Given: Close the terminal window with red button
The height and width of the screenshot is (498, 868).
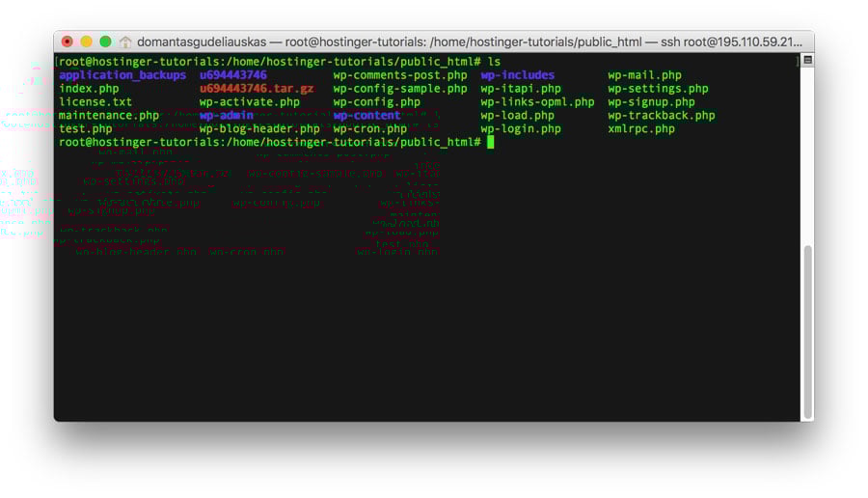Looking at the screenshot, I should click(x=67, y=41).
